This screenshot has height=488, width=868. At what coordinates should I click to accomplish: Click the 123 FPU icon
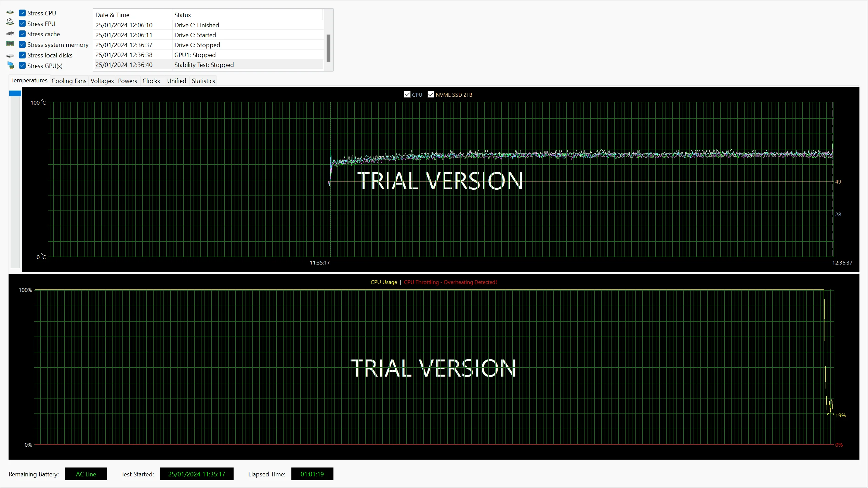[x=10, y=23]
